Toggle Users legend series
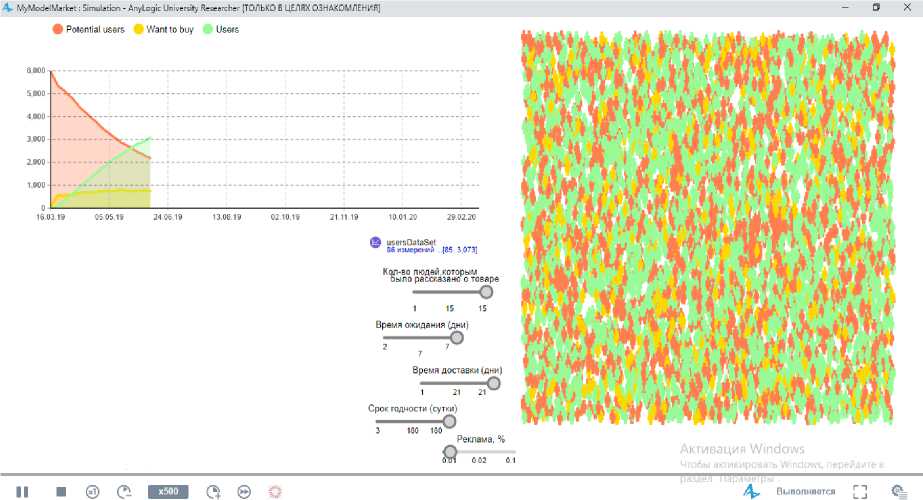The image size is (923, 500). (209, 29)
